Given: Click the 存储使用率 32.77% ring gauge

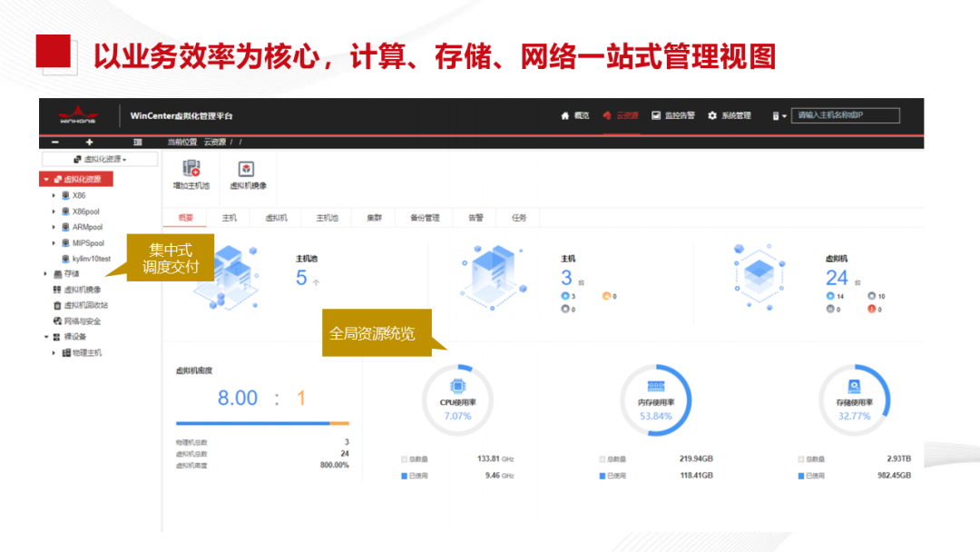Looking at the screenshot, I should pyautogui.click(x=854, y=400).
